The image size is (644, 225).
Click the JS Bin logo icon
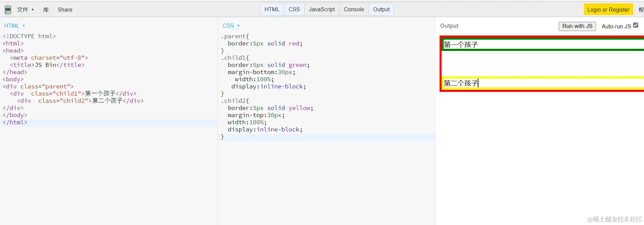click(x=7, y=10)
